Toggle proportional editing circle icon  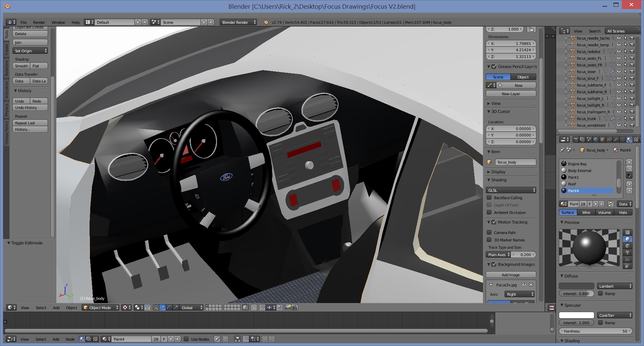click(254, 307)
